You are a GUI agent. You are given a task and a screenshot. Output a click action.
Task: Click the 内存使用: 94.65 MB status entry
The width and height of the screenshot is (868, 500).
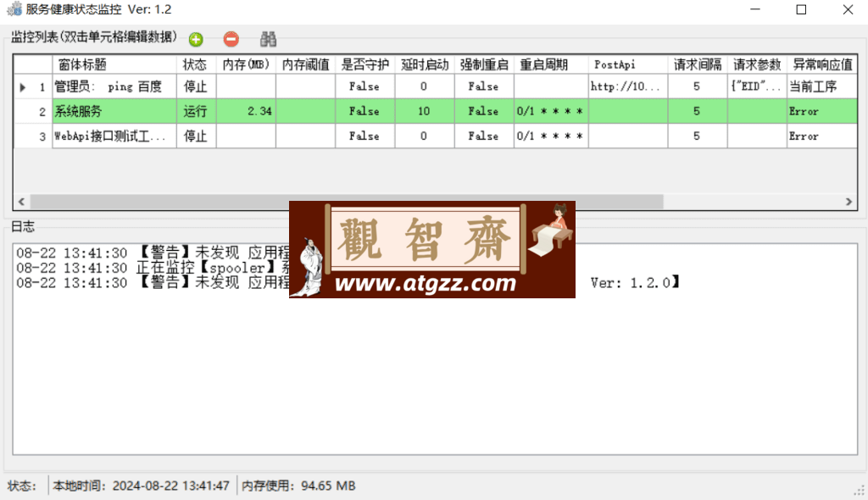(x=298, y=486)
